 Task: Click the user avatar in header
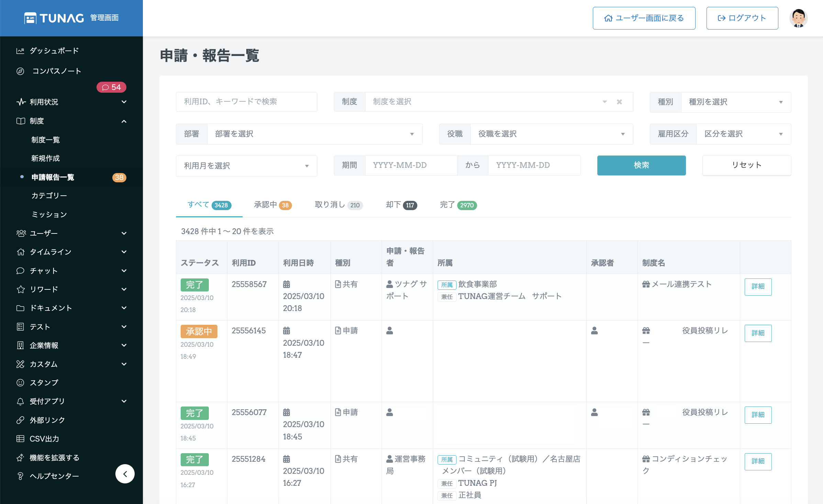[798, 18]
